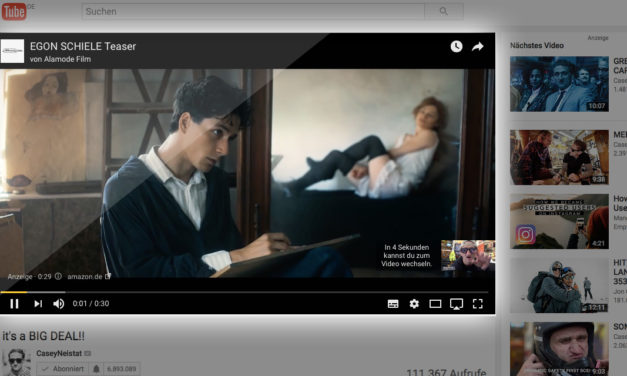Enter fullscreen mode

(477, 304)
